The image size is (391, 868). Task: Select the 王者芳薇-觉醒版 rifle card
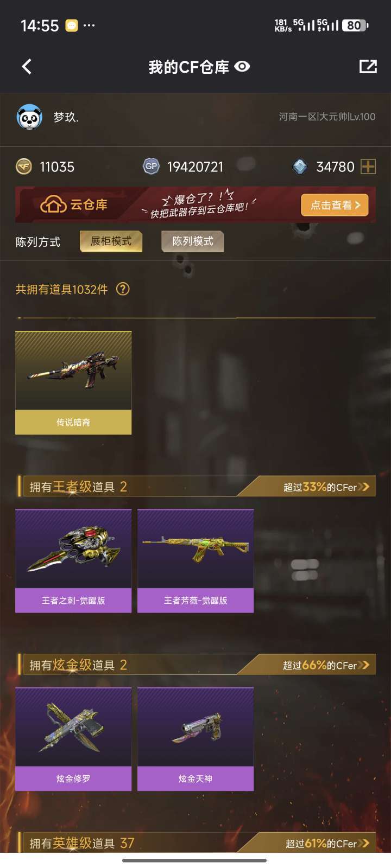[x=195, y=561]
